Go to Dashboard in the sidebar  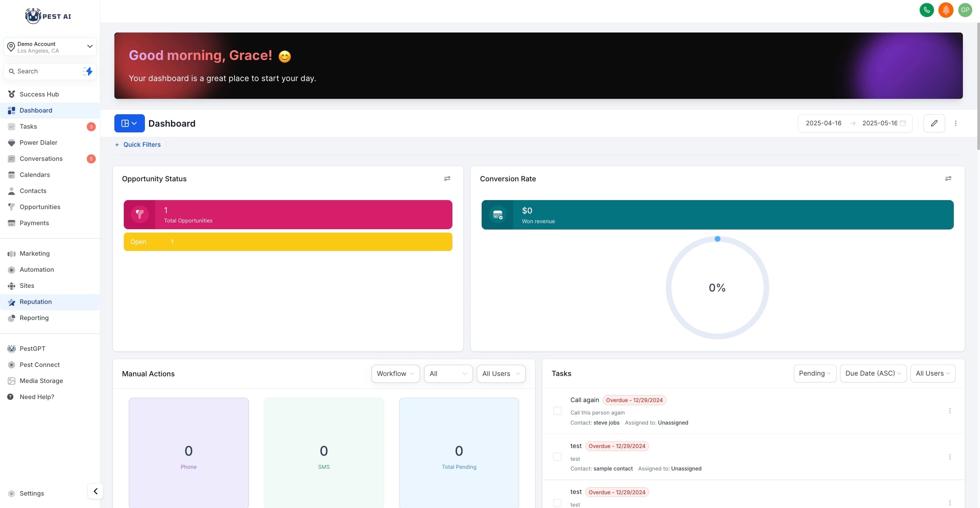pyautogui.click(x=50, y=110)
